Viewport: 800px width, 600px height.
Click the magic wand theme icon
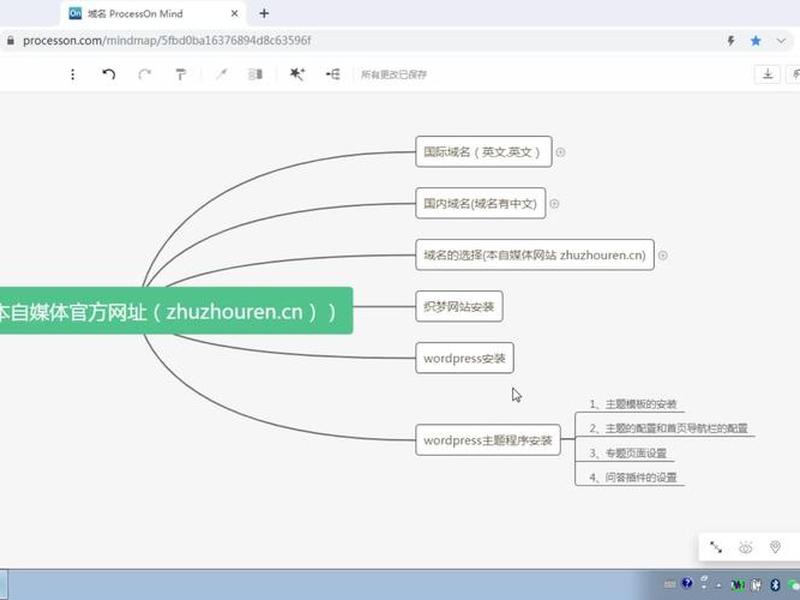point(297,74)
